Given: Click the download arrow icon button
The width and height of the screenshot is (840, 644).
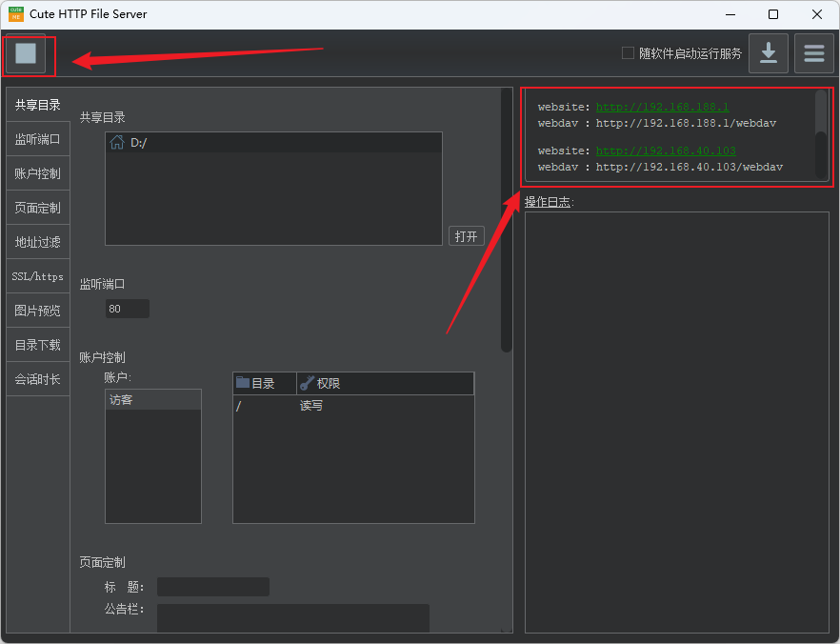Looking at the screenshot, I should point(769,53).
